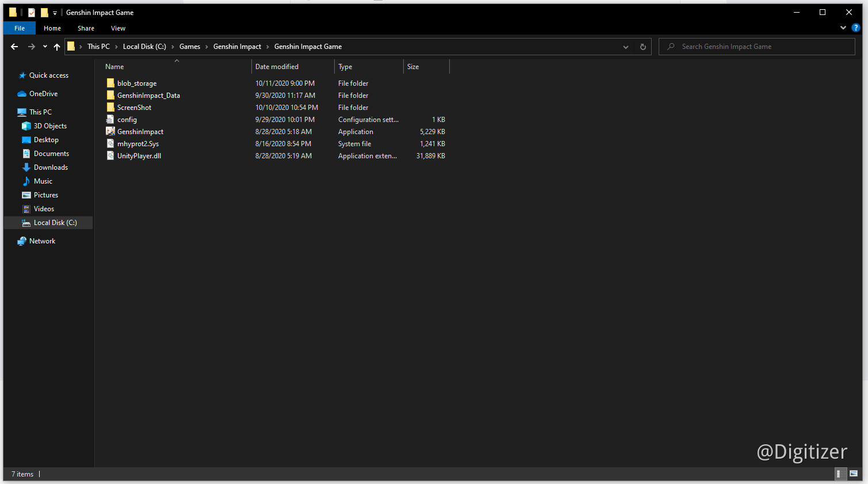Open the blob_storage folder icon
The image size is (868, 484).
pyautogui.click(x=110, y=83)
